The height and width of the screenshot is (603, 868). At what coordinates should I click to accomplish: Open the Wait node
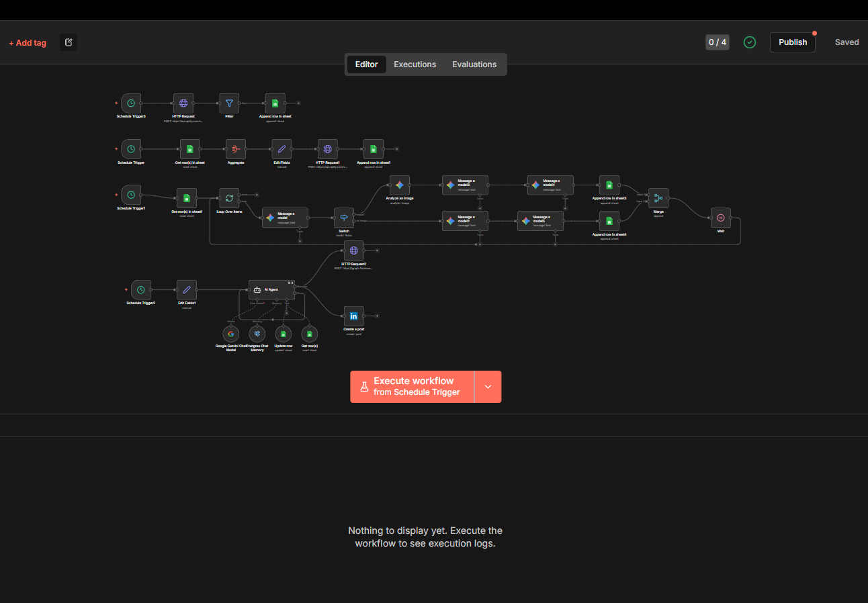(720, 218)
